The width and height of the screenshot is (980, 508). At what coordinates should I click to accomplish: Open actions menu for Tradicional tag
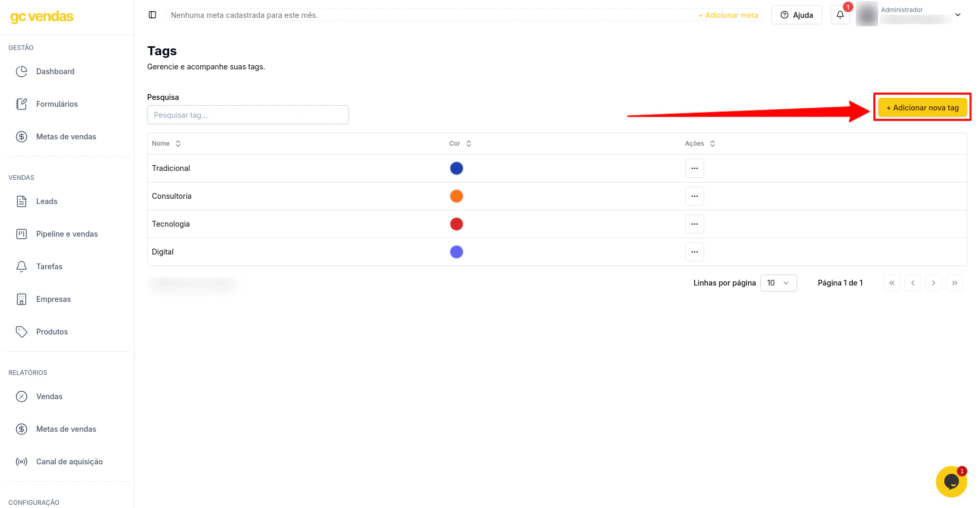point(694,168)
